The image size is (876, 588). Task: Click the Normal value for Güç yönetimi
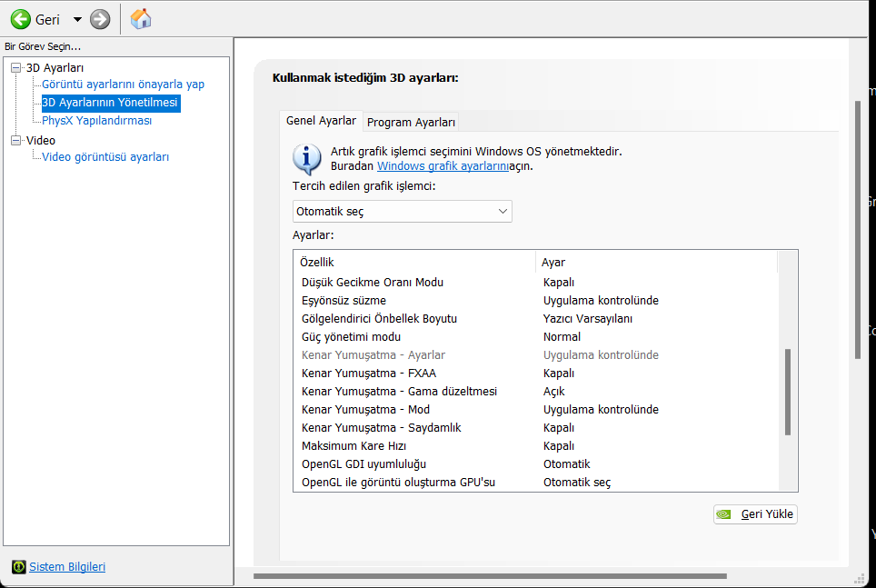[x=562, y=337]
